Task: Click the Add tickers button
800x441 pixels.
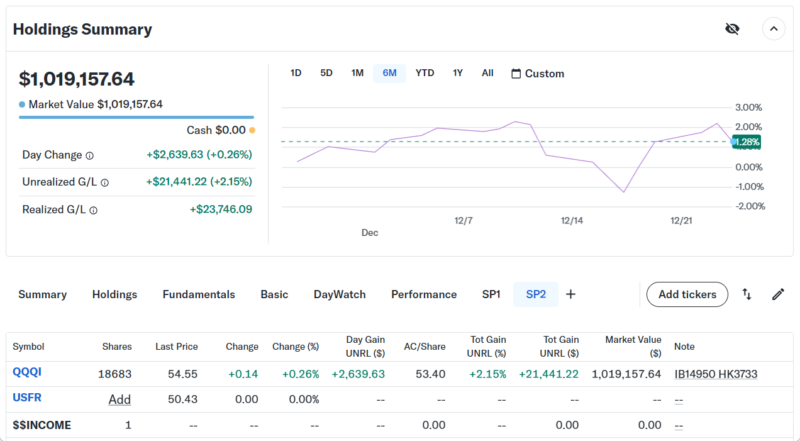Action: pos(687,294)
